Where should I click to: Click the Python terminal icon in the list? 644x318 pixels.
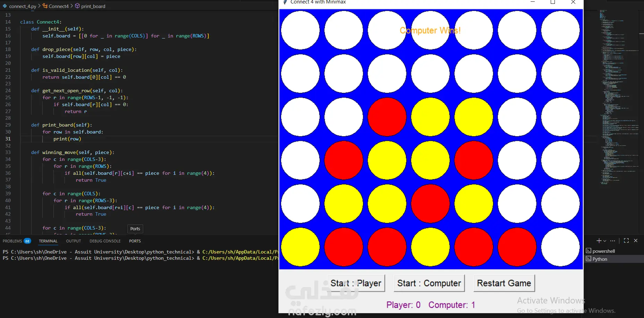pyautogui.click(x=589, y=259)
